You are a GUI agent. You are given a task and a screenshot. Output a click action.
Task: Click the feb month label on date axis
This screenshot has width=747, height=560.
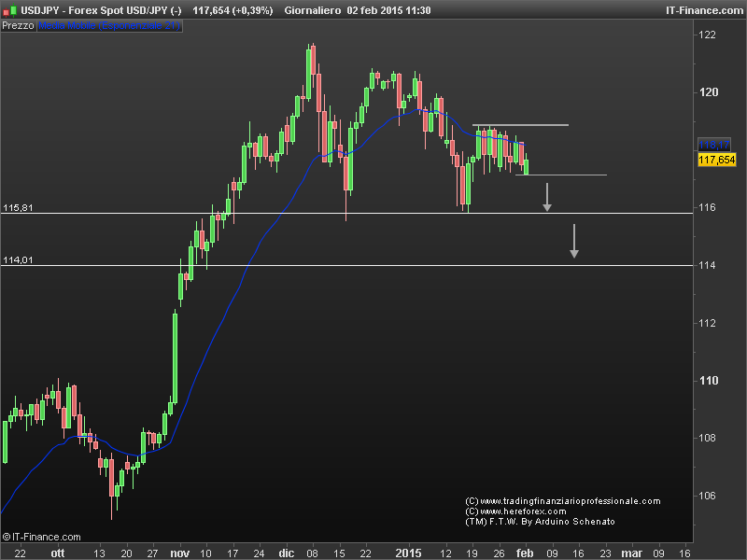[525, 553]
